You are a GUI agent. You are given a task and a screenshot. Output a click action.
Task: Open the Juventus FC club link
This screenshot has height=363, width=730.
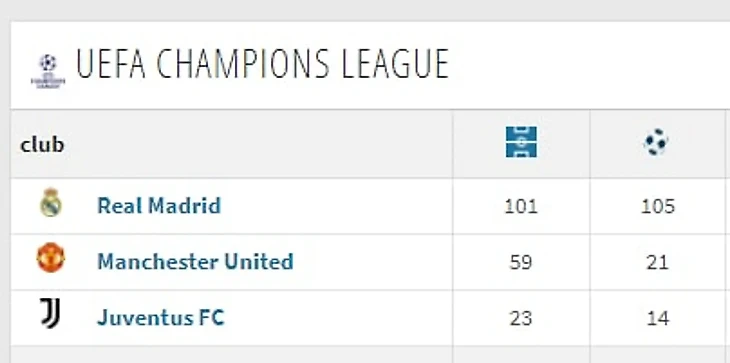[161, 318]
